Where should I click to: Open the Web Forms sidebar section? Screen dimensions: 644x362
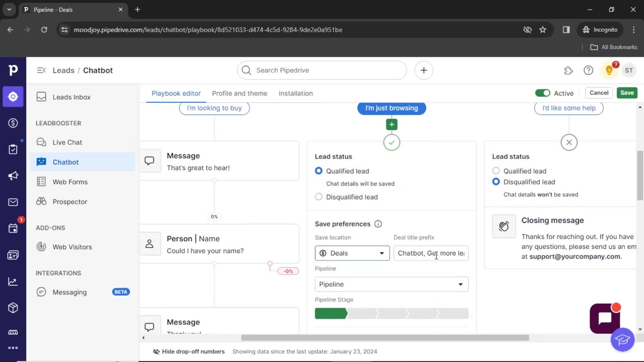coord(70,182)
